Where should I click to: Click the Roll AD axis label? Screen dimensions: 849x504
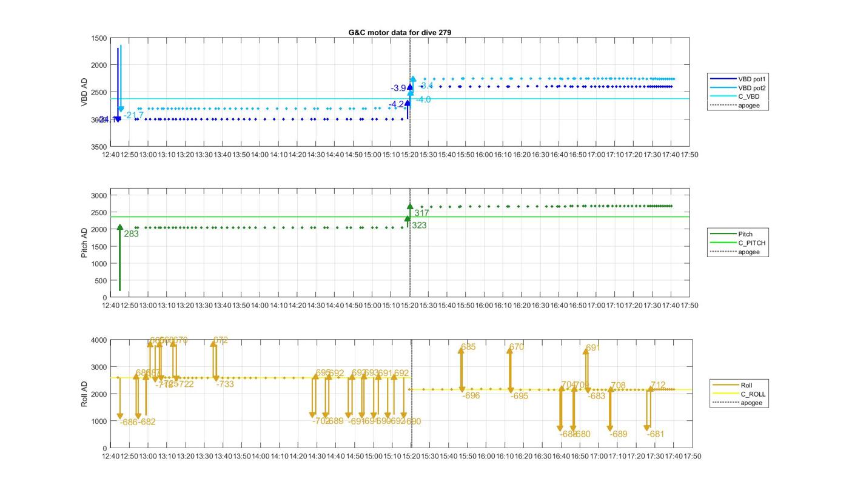click(84, 394)
